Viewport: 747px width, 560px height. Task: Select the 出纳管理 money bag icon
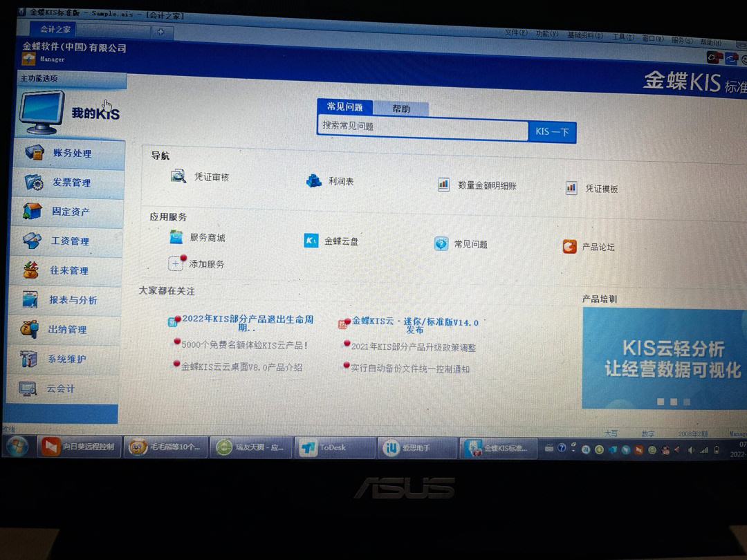(29, 329)
